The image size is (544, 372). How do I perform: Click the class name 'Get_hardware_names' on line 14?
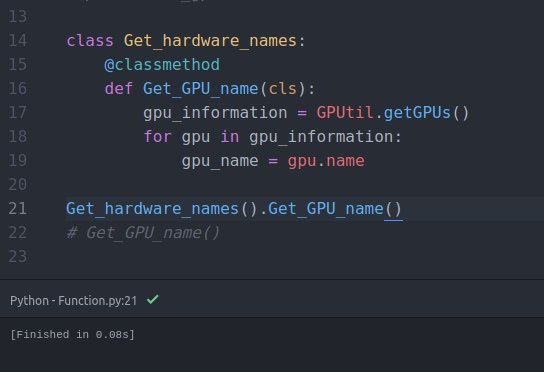click(x=210, y=41)
